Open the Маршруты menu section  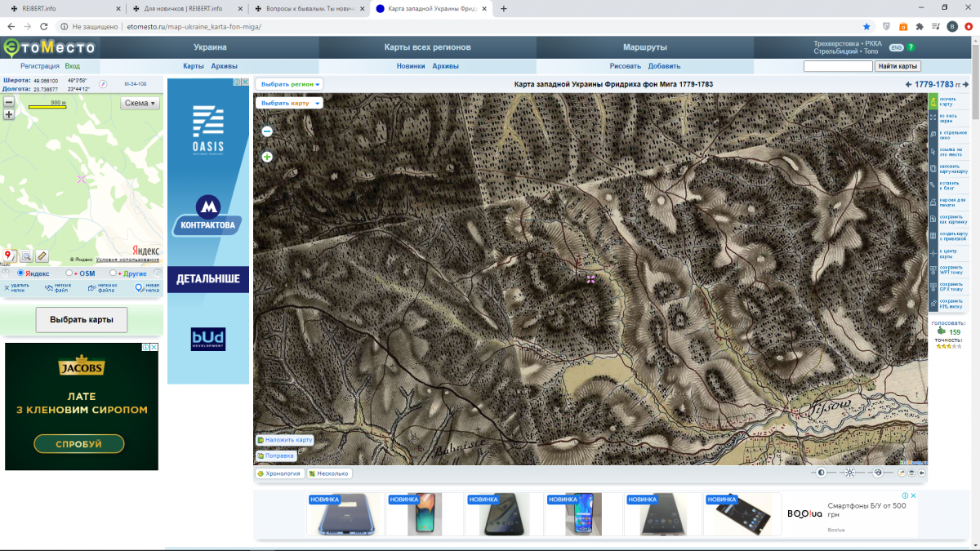click(645, 47)
